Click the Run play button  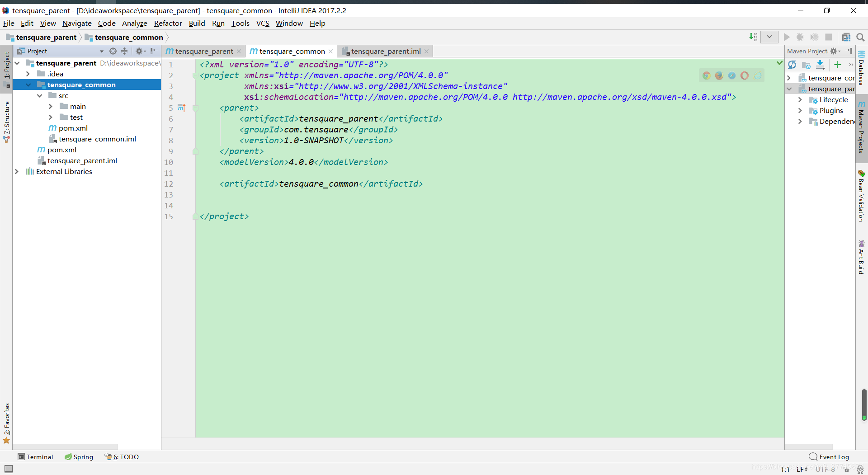pyautogui.click(x=787, y=37)
